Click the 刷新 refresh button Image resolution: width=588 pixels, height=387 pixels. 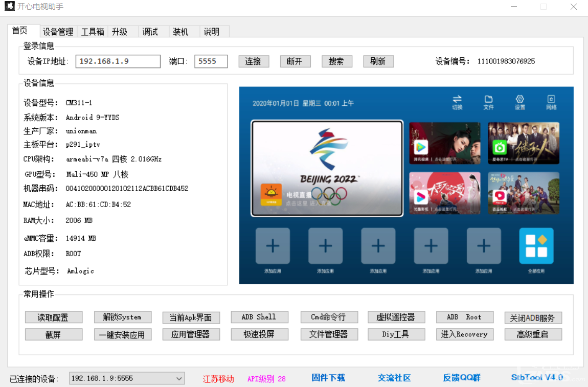click(x=378, y=61)
